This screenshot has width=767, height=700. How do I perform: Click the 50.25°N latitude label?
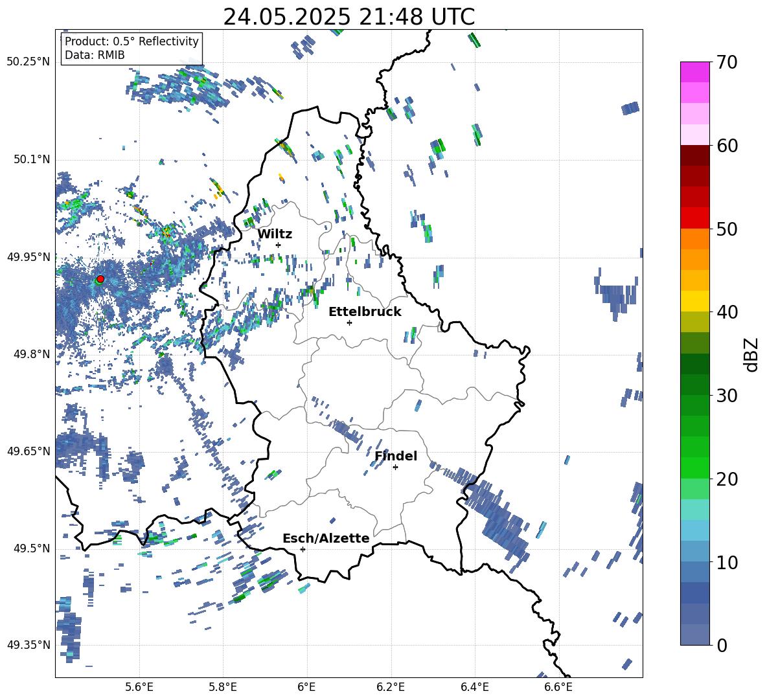pos(29,62)
